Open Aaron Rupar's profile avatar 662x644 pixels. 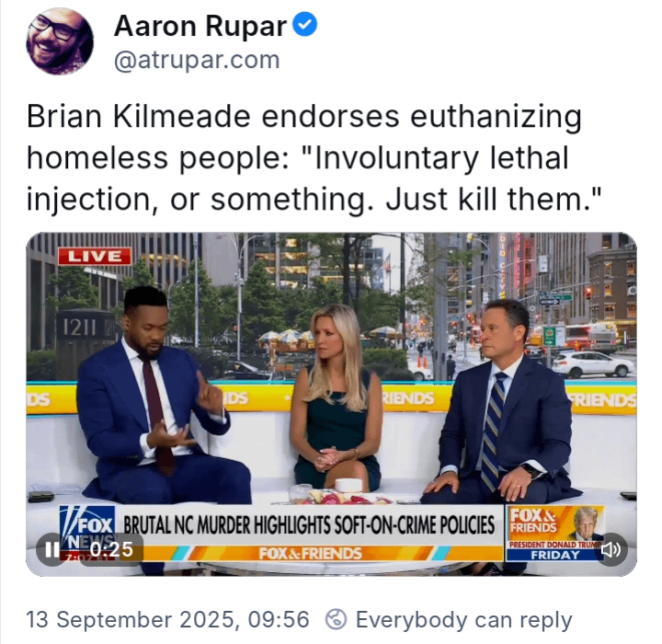pyautogui.click(x=60, y=41)
